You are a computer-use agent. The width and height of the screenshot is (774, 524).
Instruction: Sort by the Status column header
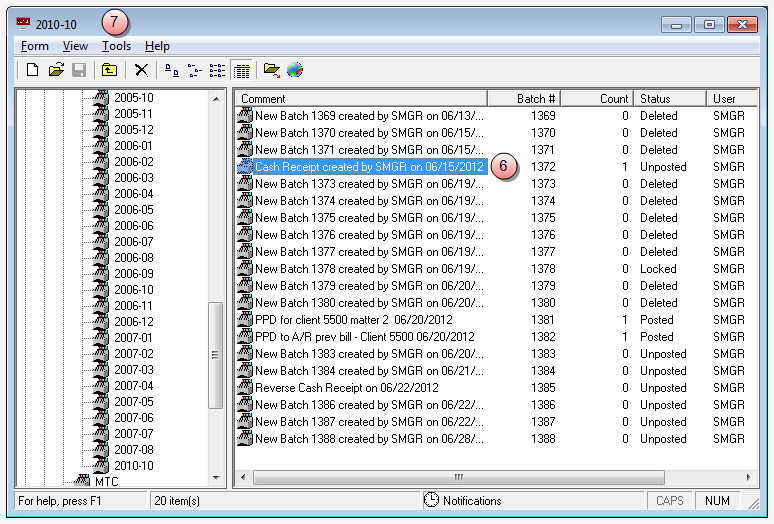click(x=670, y=99)
